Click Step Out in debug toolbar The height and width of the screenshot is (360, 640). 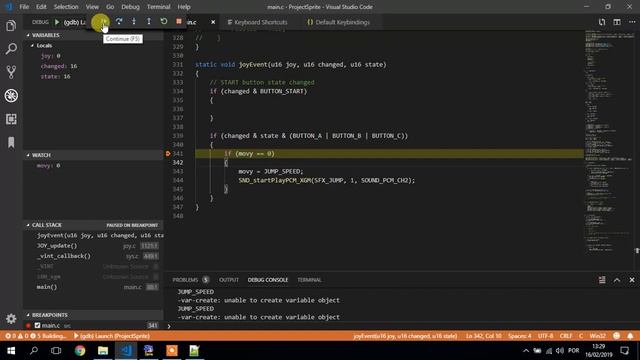[x=149, y=22]
